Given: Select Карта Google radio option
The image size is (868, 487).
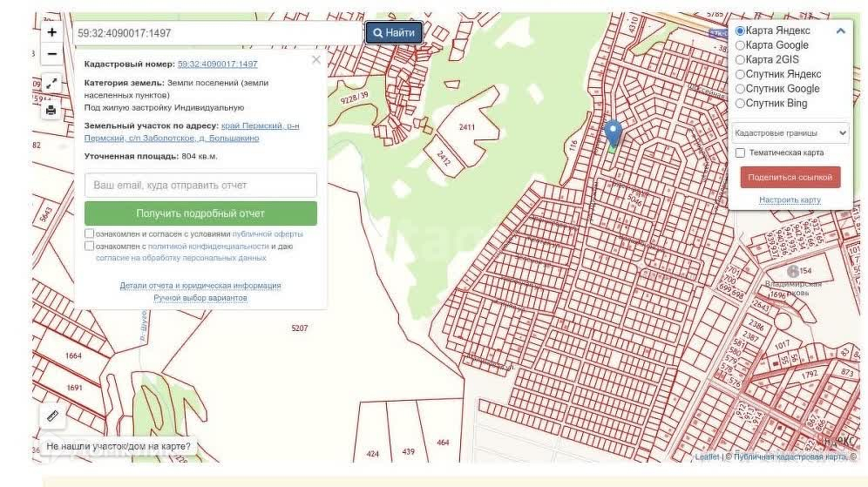Looking at the screenshot, I should tap(740, 45).
